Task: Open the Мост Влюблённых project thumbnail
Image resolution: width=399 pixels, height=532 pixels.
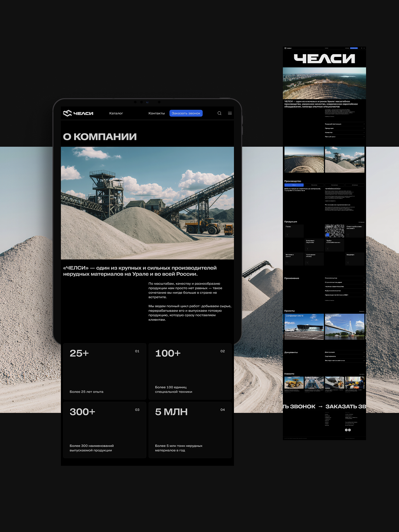Action: click(344, 327)
